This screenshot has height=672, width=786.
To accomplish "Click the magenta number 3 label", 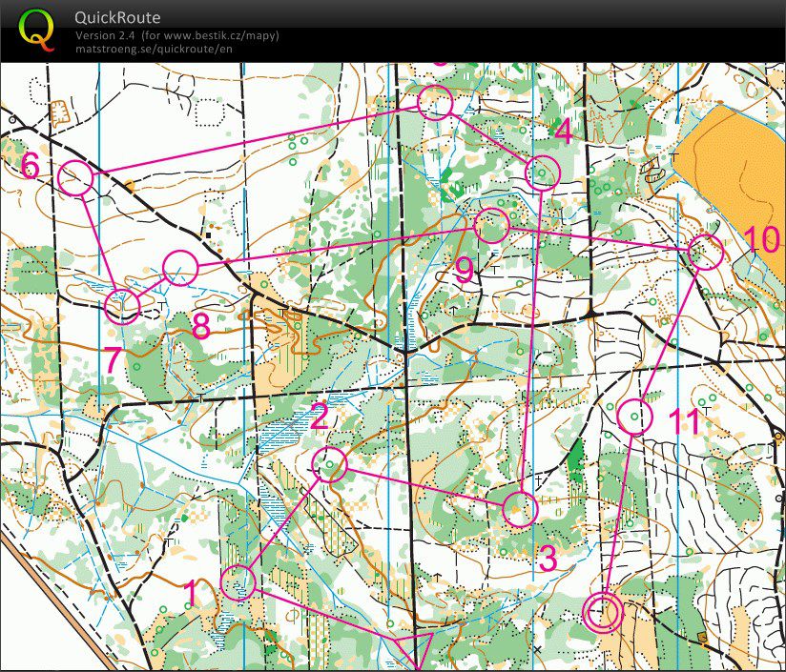I will [x=548, y=559].
